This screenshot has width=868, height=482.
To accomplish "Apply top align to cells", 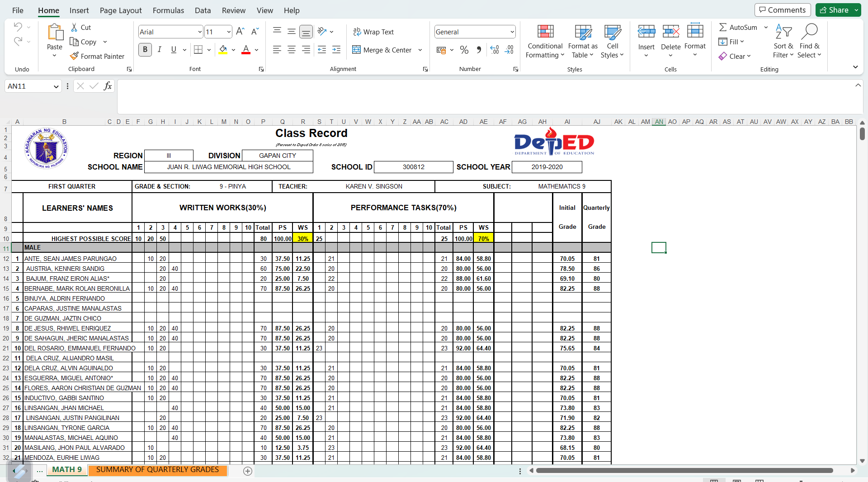I will 277,31.
